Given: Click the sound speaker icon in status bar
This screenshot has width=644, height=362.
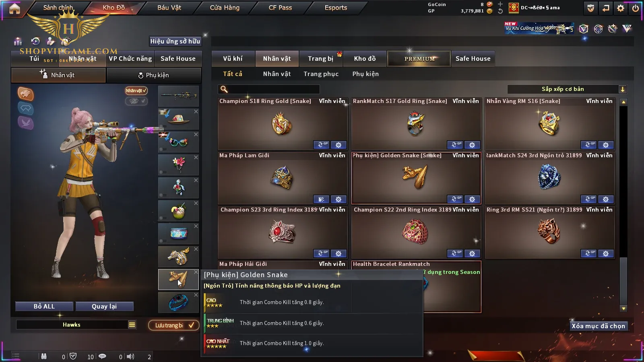Looking at the screenshot, I should (130, 356).
